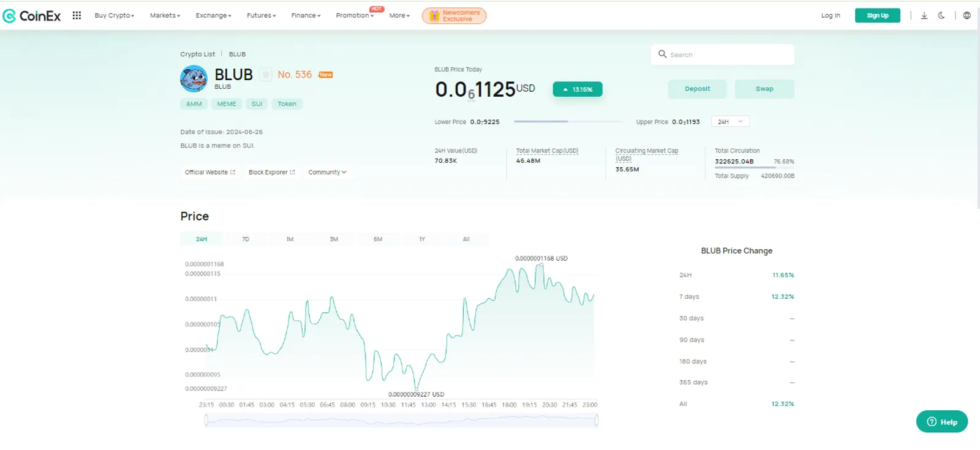Open the Help chat button
Screen dimensions: 980x450
[942, 422]
